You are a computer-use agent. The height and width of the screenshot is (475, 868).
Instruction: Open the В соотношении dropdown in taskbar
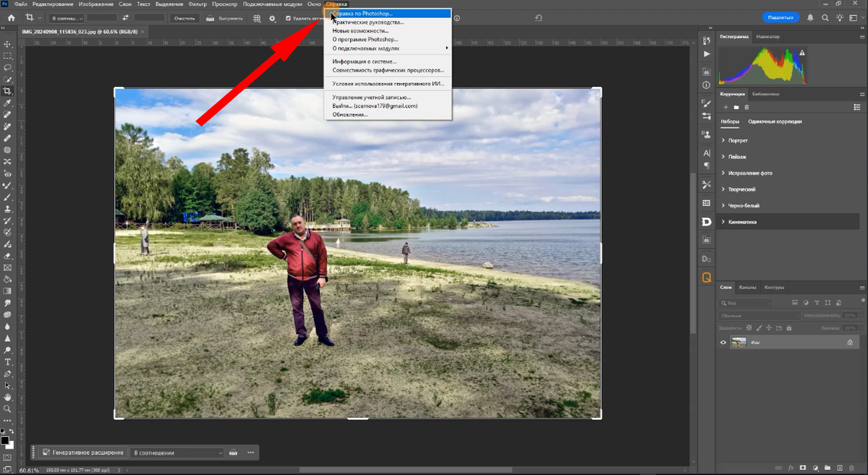[x=178, y=453]
